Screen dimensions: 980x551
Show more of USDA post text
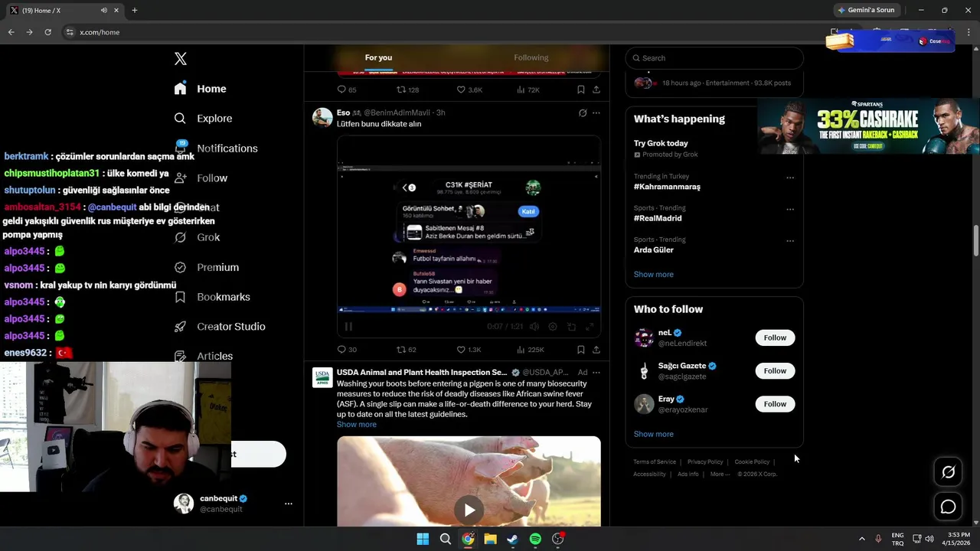point(357,425)
